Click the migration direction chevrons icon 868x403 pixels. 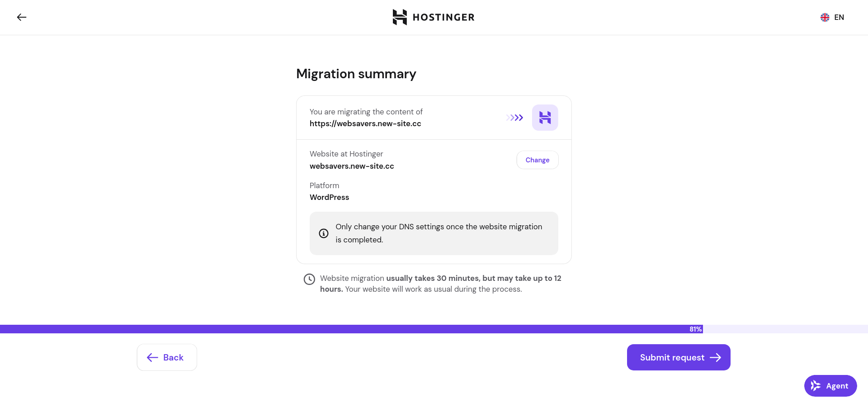point(515,118)
